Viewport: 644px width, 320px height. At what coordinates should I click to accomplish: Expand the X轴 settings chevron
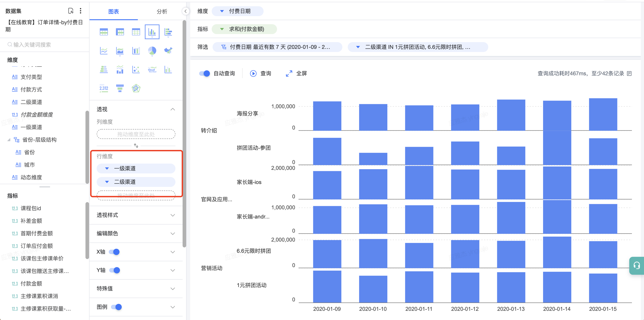coord(173,252)
